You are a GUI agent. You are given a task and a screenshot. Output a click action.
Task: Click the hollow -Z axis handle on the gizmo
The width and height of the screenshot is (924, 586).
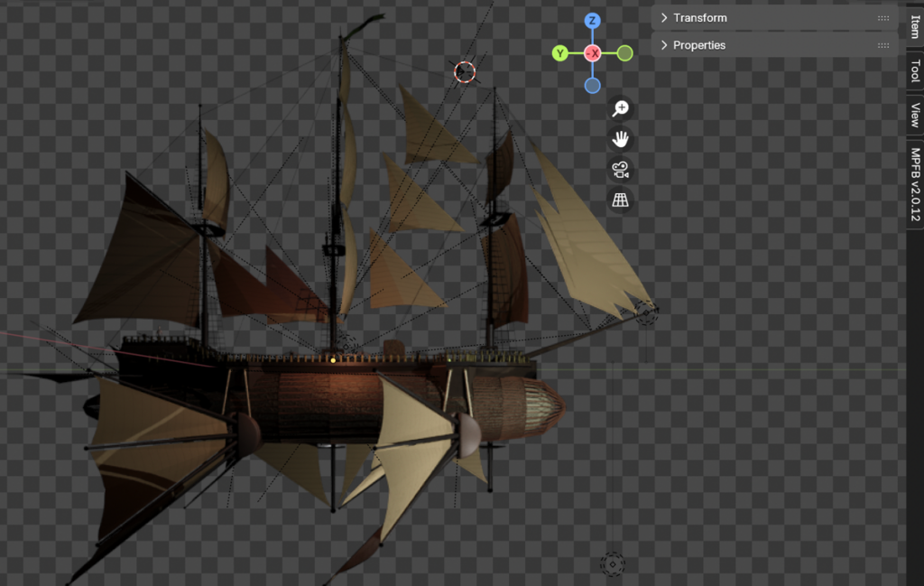pos(593,85)
